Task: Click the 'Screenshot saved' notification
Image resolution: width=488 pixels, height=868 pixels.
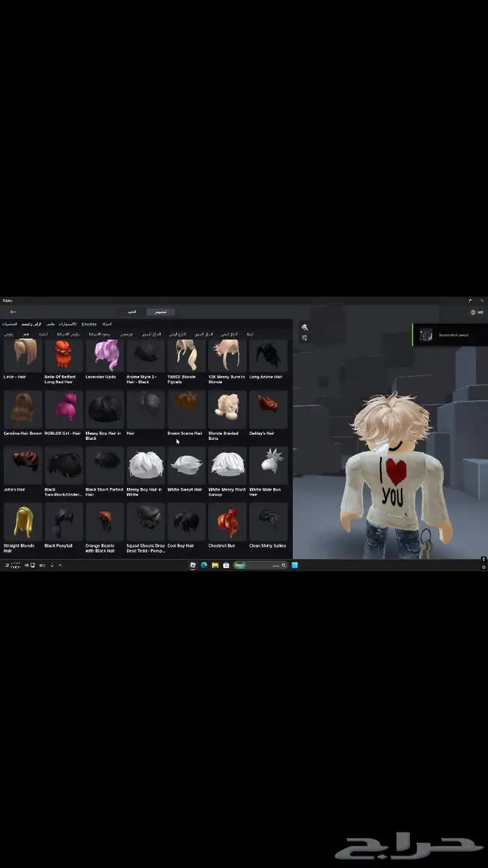Action: [x=450, y=335]
